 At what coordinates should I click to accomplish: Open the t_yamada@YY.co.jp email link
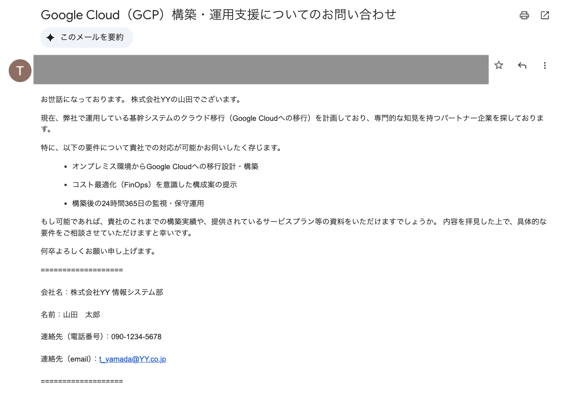coord(133,359)
